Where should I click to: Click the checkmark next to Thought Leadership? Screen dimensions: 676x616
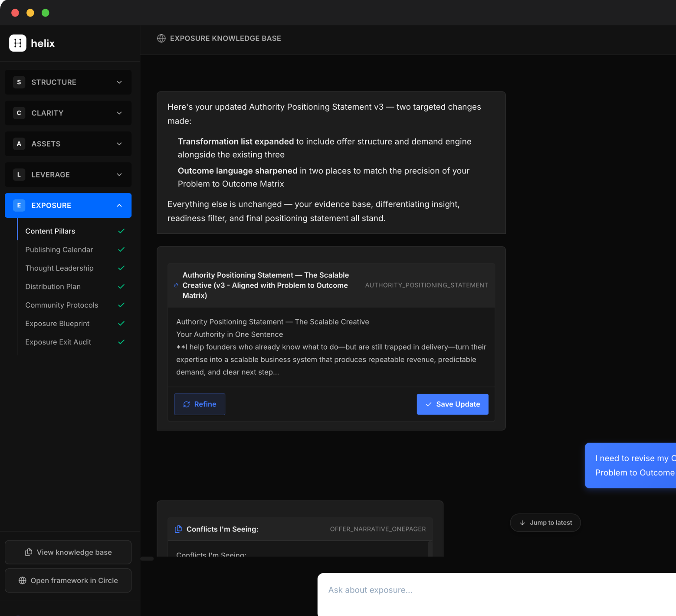121,268
